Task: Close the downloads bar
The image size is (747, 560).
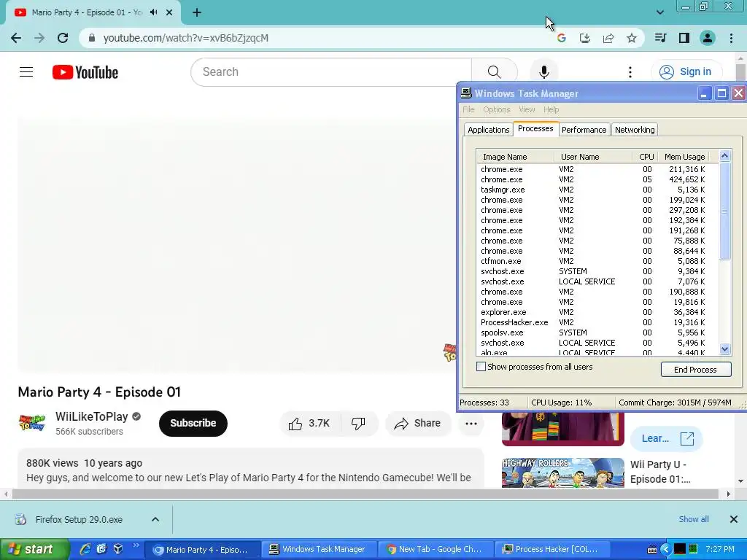Action: (734, 519)
